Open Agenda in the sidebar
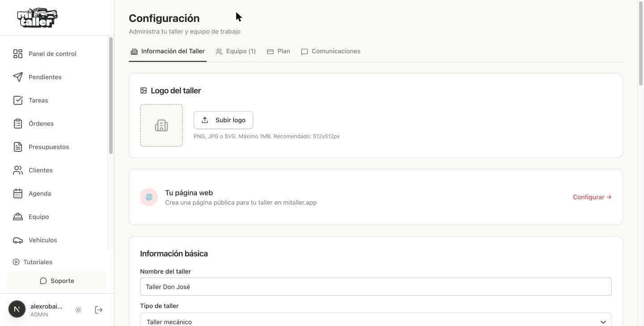 click(54, 193)
